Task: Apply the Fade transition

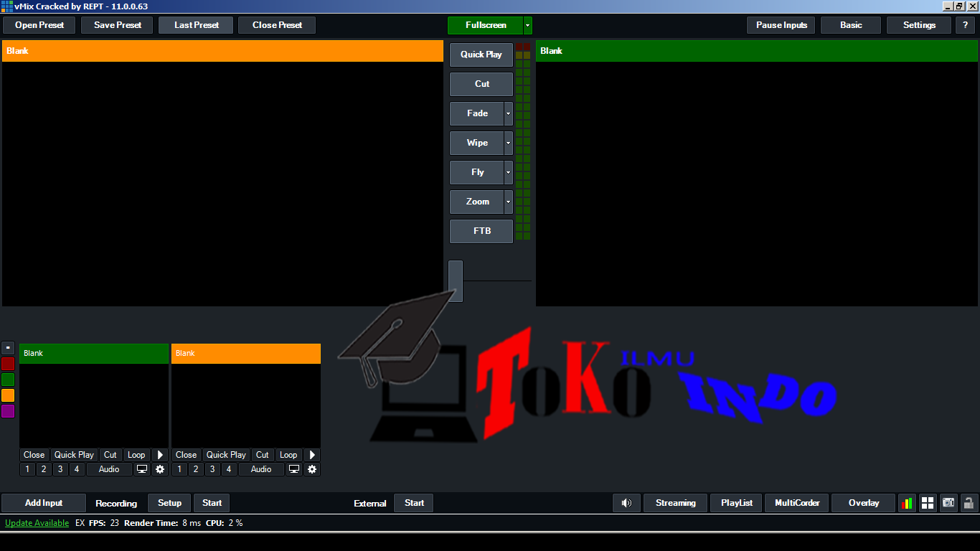Action: pyautogui.click(x=477, y=113)
